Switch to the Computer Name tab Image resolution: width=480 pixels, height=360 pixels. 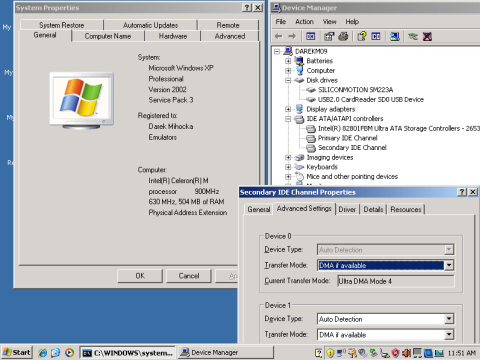coord(108,36)
